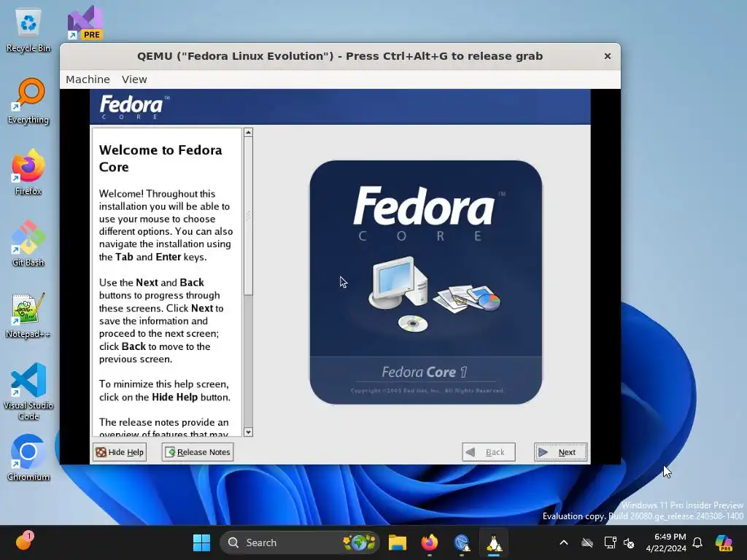
Task: Click the 'Welcome to Fedora Core' heading
Action: tap(160, 158)
